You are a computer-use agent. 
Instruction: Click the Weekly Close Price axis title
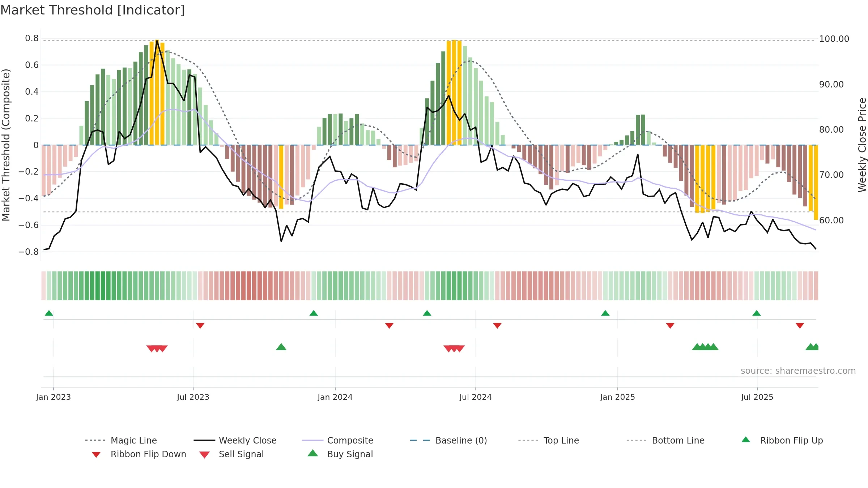[863, 145]
